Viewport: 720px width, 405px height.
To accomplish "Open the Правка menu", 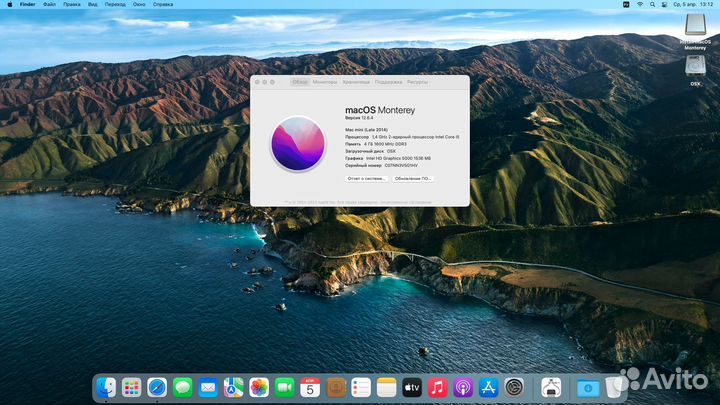I will click(x=72, y=4).
